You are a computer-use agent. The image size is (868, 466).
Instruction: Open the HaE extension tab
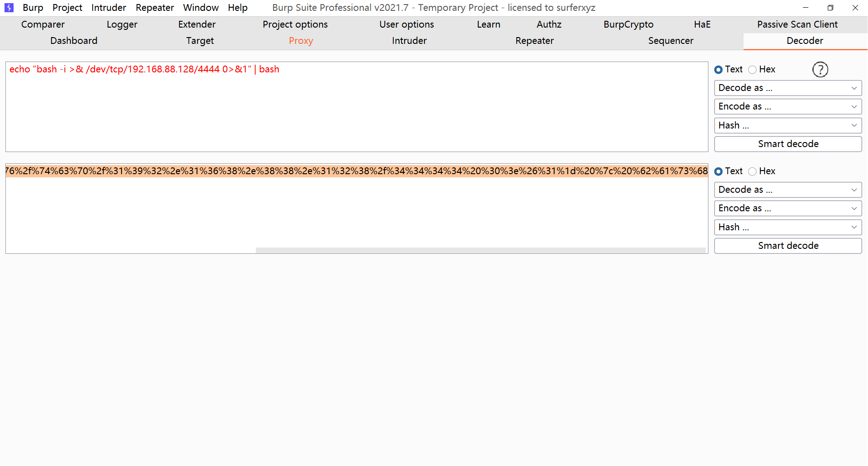(x=702, y=24)
